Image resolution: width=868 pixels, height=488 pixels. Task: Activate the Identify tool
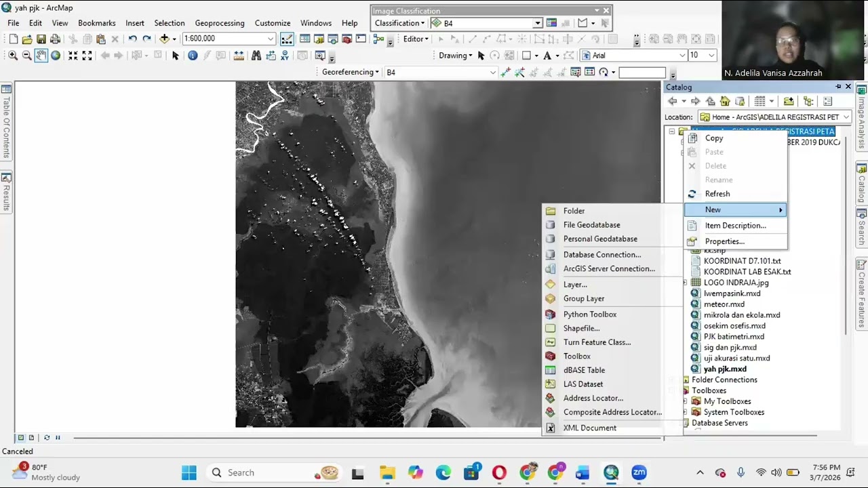point(193,56)
